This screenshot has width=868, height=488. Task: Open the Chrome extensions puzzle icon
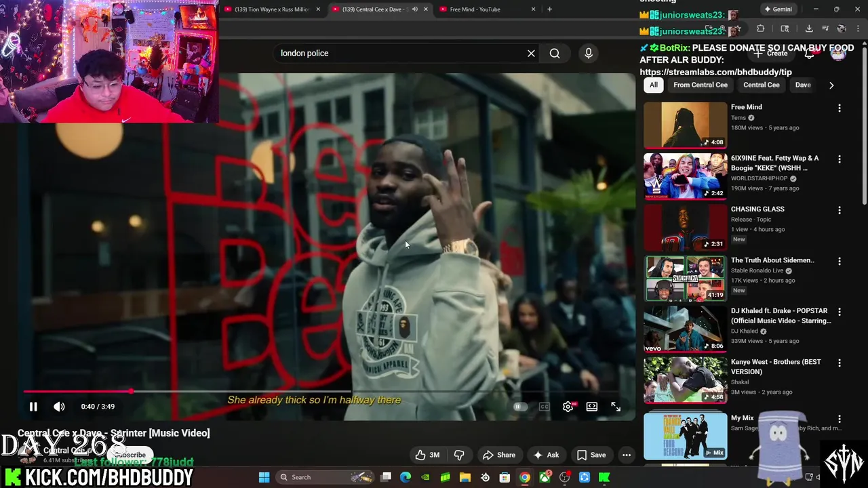click(760, 28)
